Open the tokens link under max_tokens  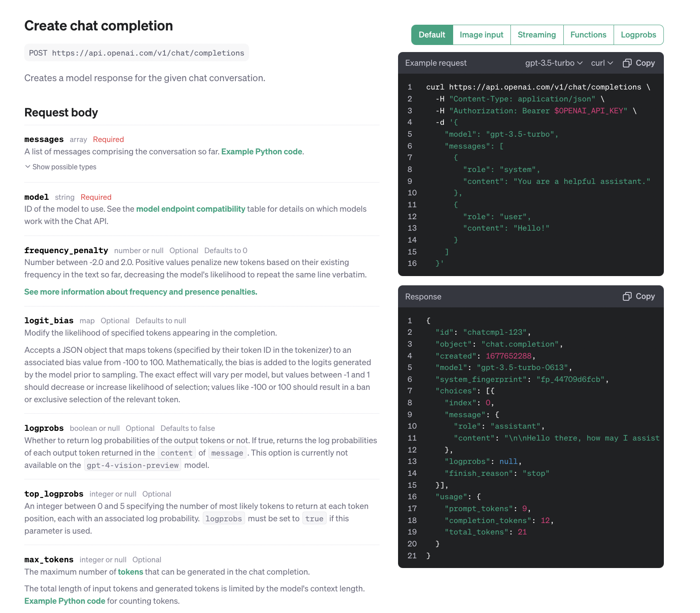click(130, 572)
